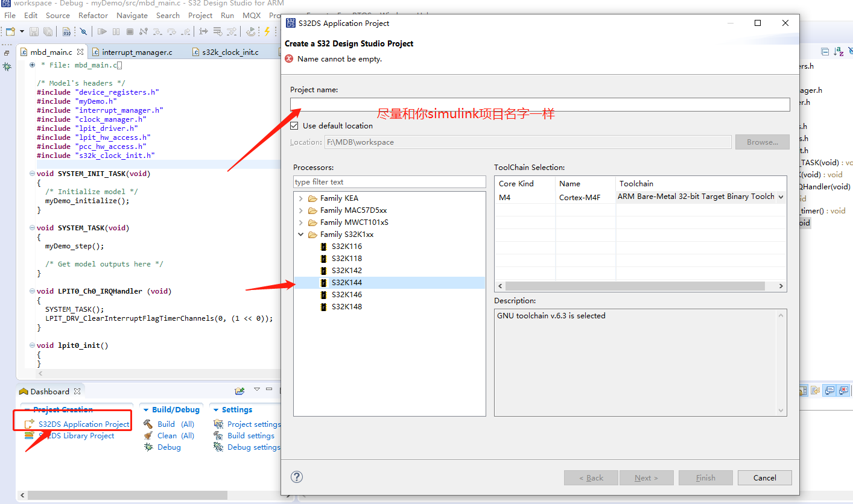Click the Collapse All icon in outline

click(825, 52)
